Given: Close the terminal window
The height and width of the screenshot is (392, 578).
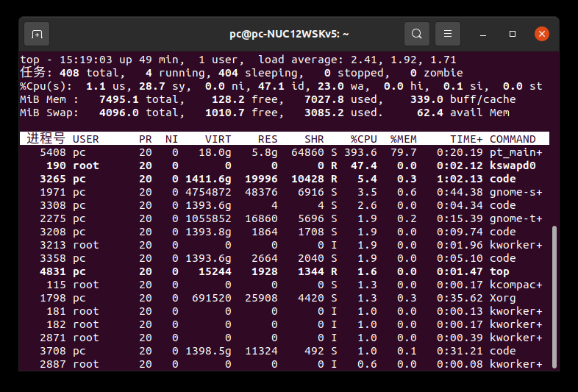Looking at the screenshot, I should (x=542, y=34).
